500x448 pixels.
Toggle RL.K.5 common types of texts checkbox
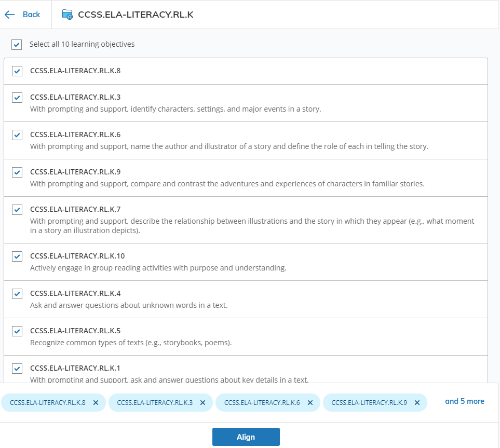point(17,331)
